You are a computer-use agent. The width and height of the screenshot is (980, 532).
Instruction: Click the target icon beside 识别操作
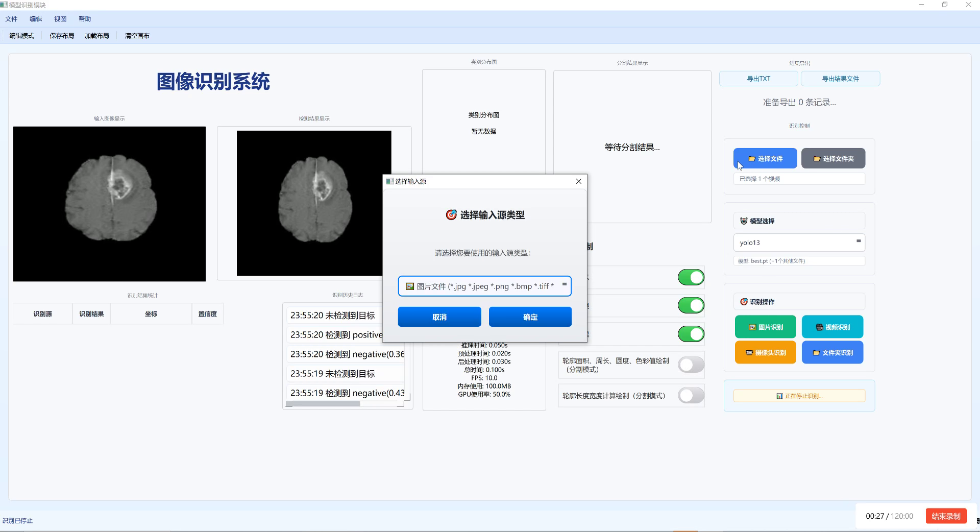744,301
